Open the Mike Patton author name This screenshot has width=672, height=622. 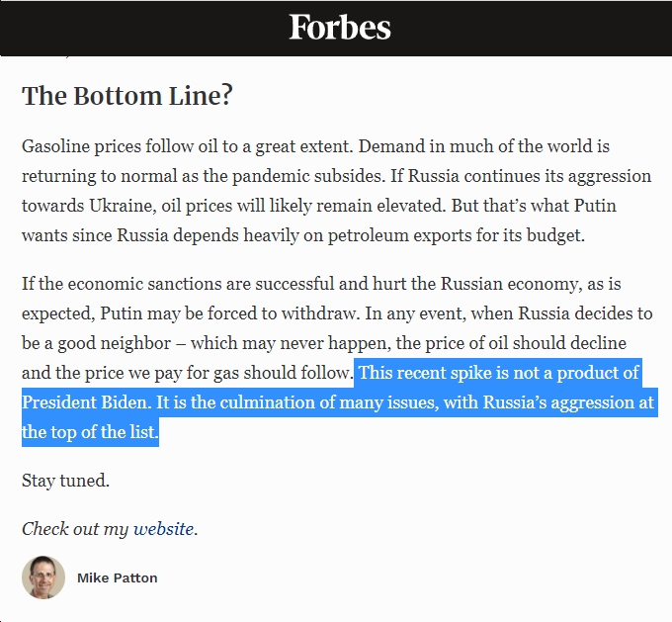pos(118,578)
